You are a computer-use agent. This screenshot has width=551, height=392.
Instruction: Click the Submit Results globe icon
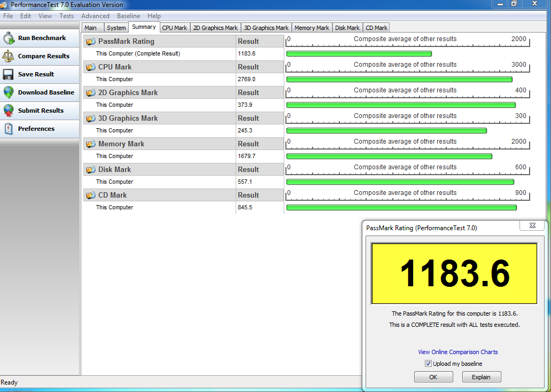[9, 111]
